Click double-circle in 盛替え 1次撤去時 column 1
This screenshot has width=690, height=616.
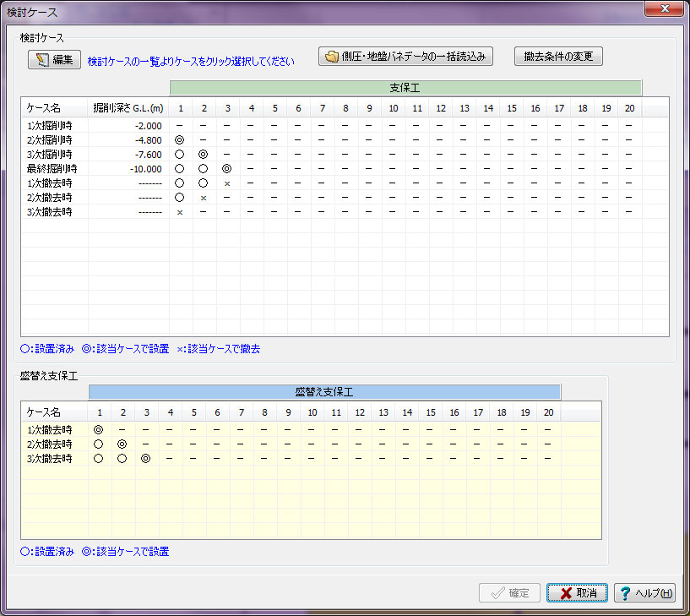[98, 430]
